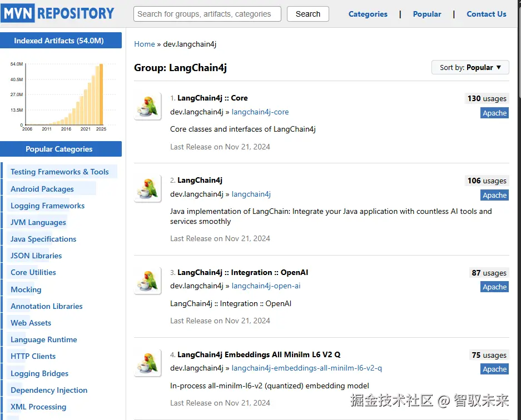Click the MVN Repository logo
Viewport: 521px width, 420px height.
pos(57,13)
